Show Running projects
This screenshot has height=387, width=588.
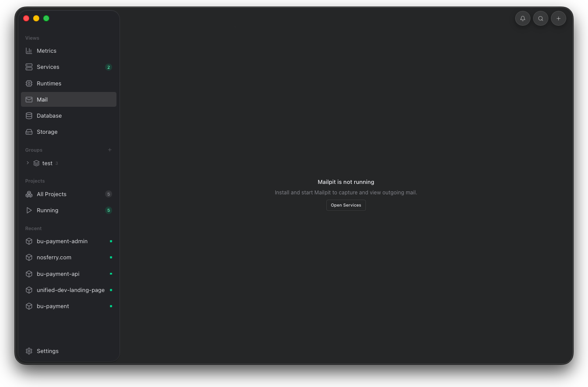pyautogui.click(x=68, y=210)
